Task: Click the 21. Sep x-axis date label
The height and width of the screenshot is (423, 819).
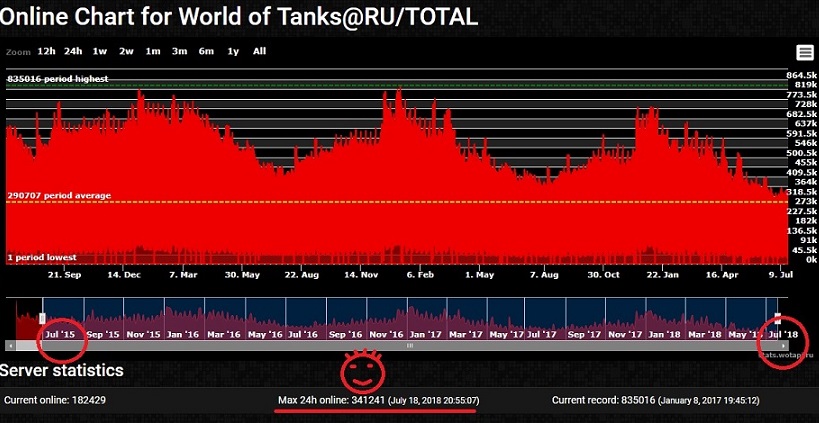Action: 65,274
